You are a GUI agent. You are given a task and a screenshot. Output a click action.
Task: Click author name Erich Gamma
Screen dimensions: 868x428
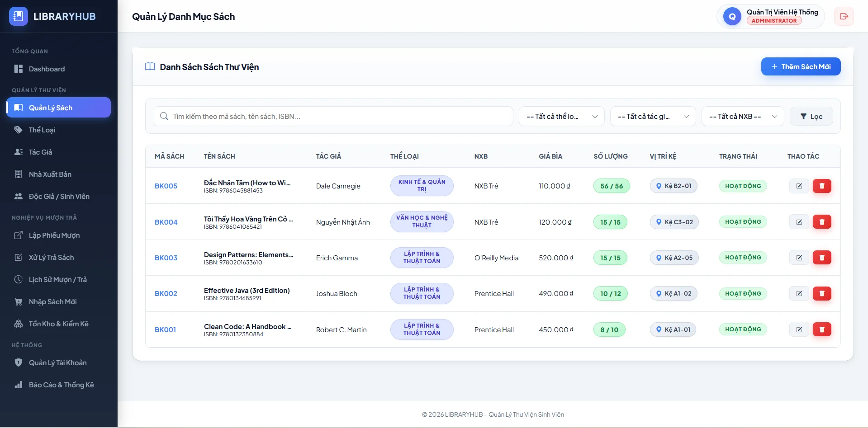(337, 258)
